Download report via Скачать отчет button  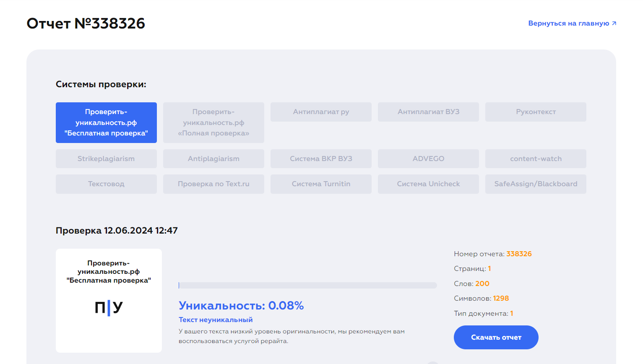[x=496, y=338]
